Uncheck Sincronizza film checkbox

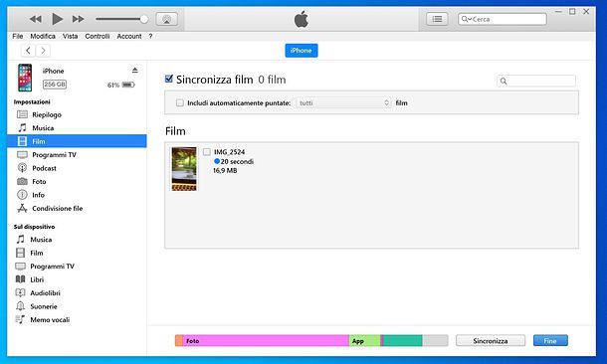pos(169,79)
